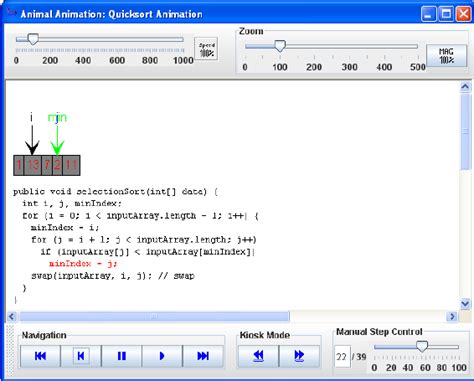
Task: Click array cell containing 7
Action: pos(47,165)
